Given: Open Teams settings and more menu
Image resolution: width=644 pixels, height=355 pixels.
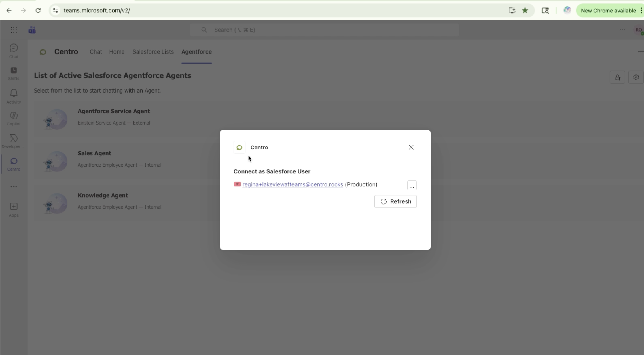Looking at the screenshot, I should (622, 30).
